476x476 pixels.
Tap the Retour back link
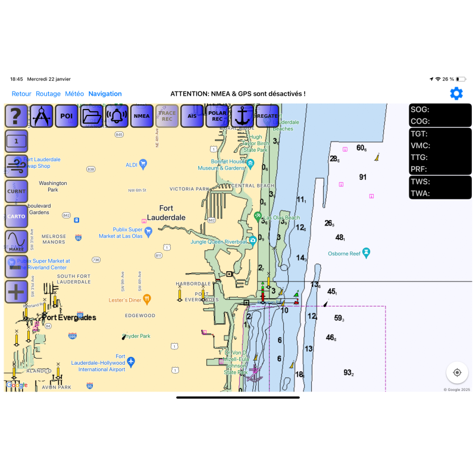point(21,94)
